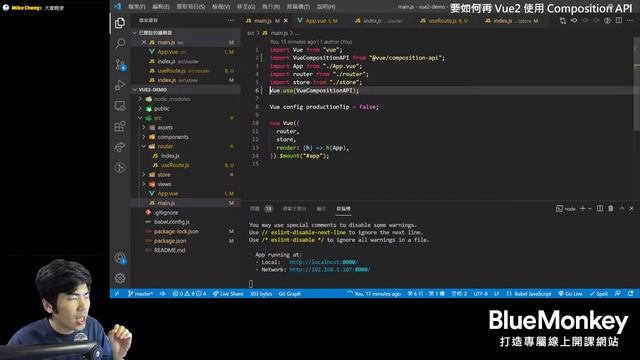Close main.js in the open editors list
This screenshot has height=360, width=640.
(x=144, y=42)
